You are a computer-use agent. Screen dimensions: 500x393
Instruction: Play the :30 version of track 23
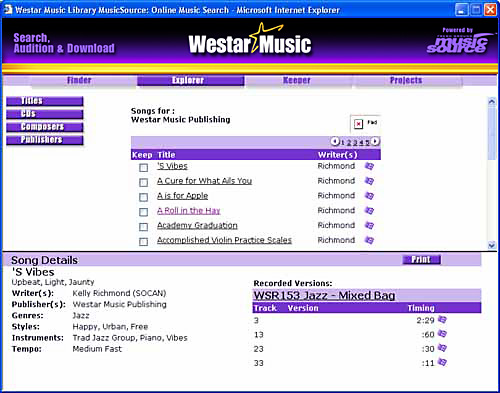point(442,348)
